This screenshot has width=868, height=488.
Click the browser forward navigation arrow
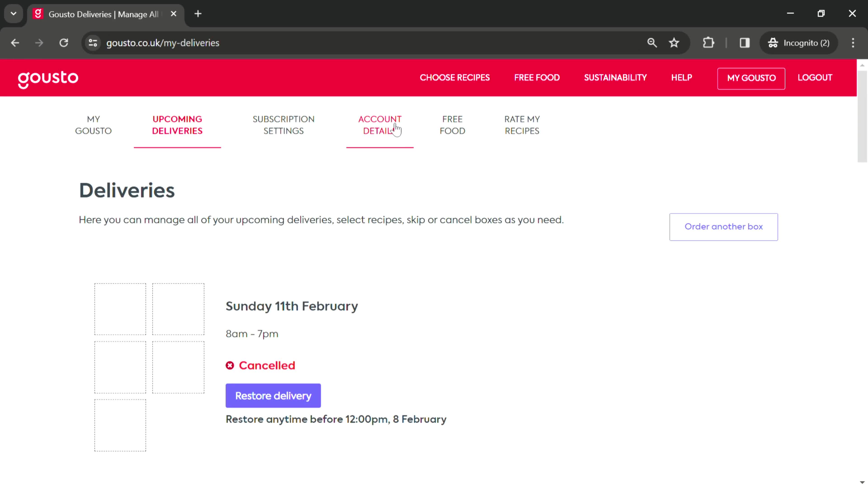tap(39, 42)
